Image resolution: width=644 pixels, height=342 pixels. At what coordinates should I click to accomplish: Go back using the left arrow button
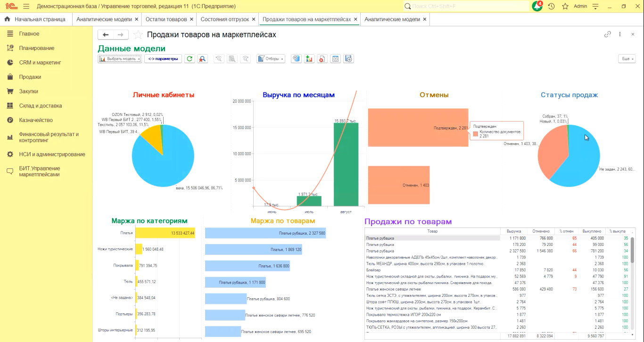pos(106,35)
